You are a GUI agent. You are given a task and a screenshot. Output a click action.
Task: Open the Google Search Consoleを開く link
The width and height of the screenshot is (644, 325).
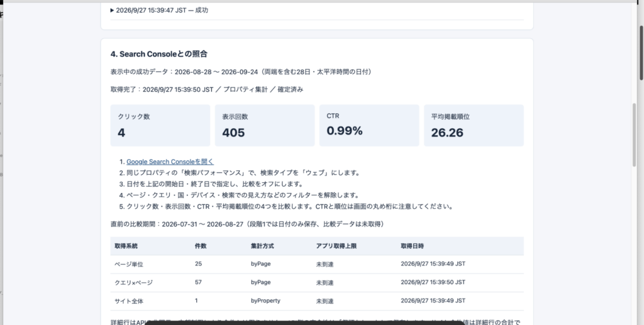[170, 162]
